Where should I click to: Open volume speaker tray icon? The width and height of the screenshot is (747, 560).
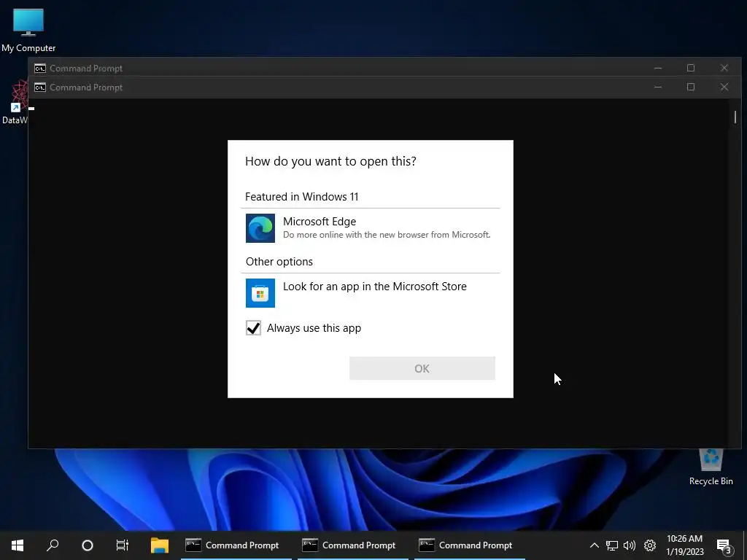point(630,545)
